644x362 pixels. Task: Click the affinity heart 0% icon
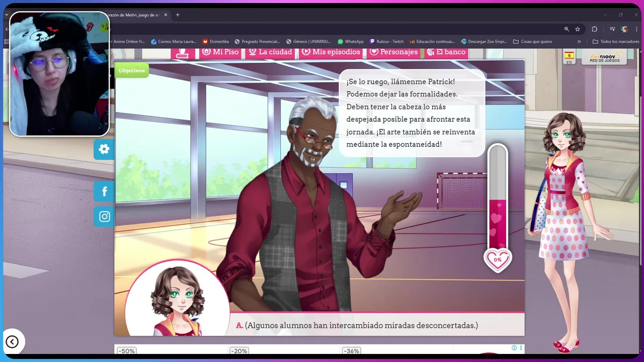(x=498, y=260)
